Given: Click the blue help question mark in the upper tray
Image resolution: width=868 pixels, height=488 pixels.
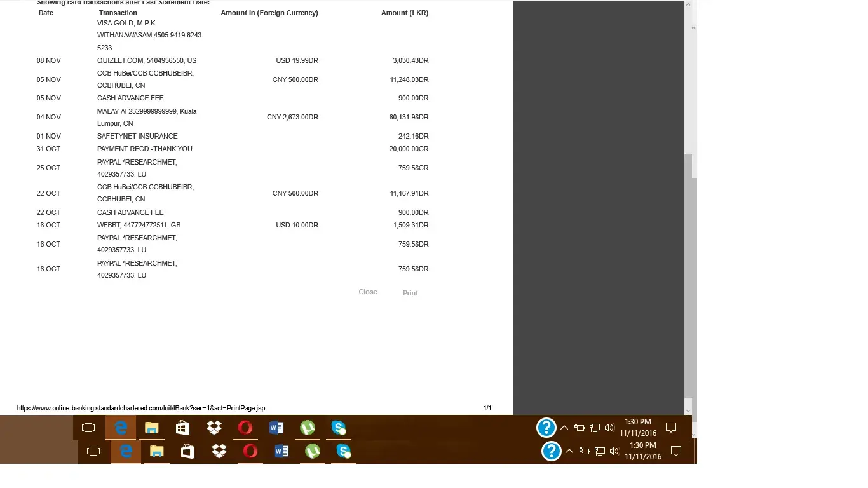Looking at the screenshot, I should point(546,428).
